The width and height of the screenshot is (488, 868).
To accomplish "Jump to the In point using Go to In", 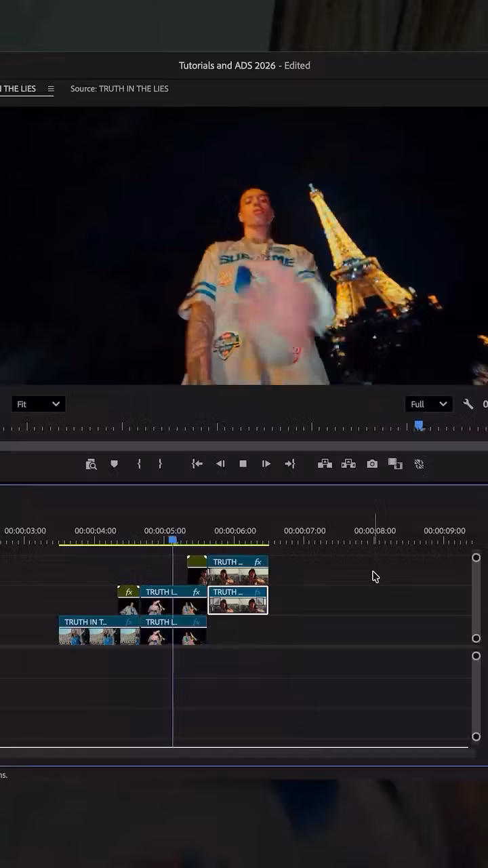I will 197,464.
